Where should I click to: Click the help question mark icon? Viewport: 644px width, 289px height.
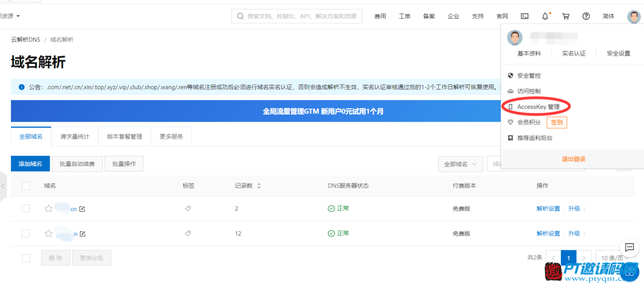(586, 16)
